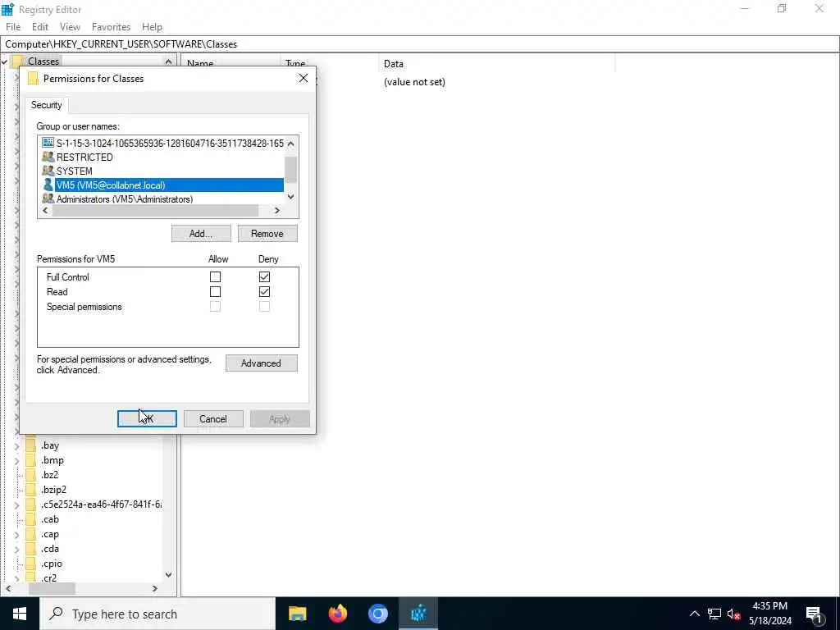Click the .cpio key folder icon
This screenshot has width=840, height=630.
click(30, 564)
